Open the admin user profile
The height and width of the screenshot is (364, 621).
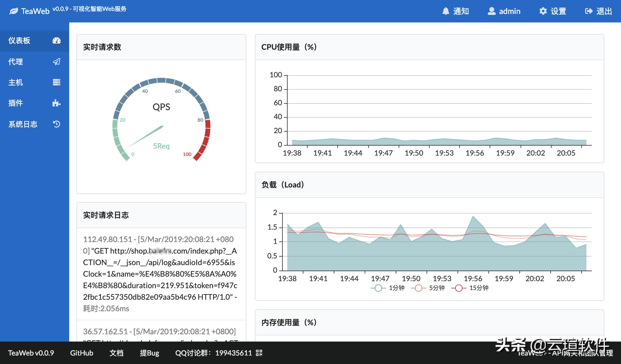click(504, 11)
